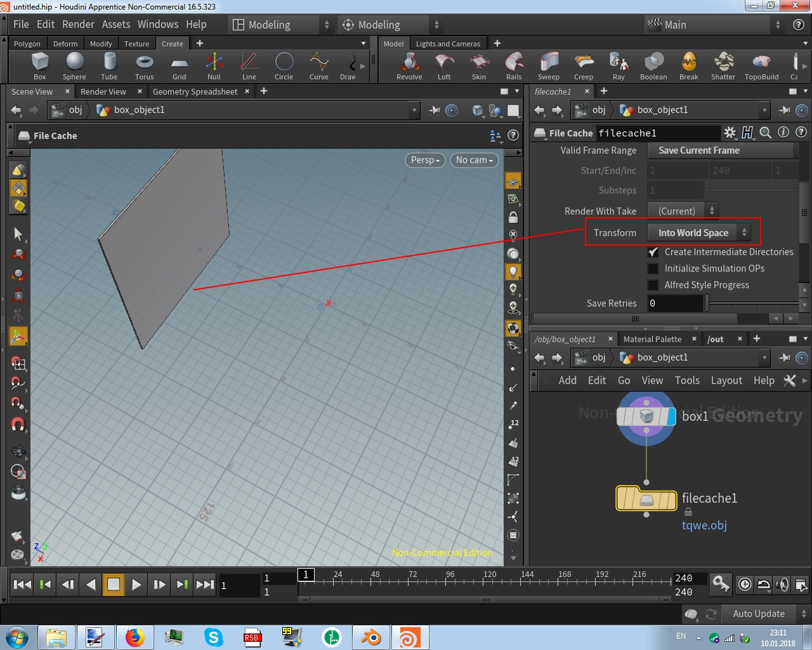Click the Save Current Frame button

coord(720,150)
